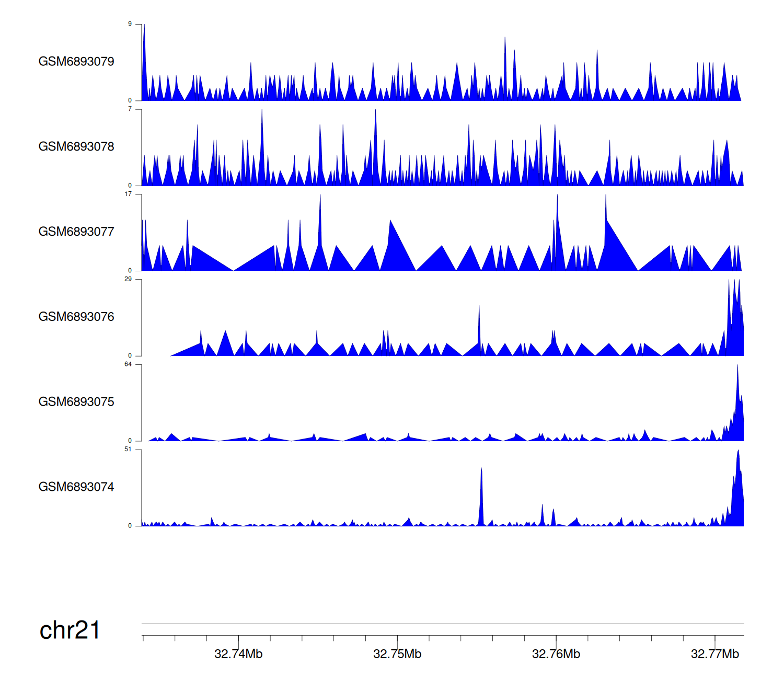784x690 pixels.
Task: Select the 32.75Mb axis tick label
Action: (x=397, y=654)
